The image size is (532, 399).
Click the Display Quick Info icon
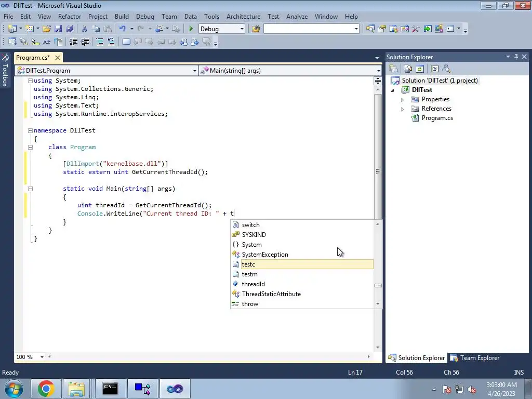click(35, 42)
